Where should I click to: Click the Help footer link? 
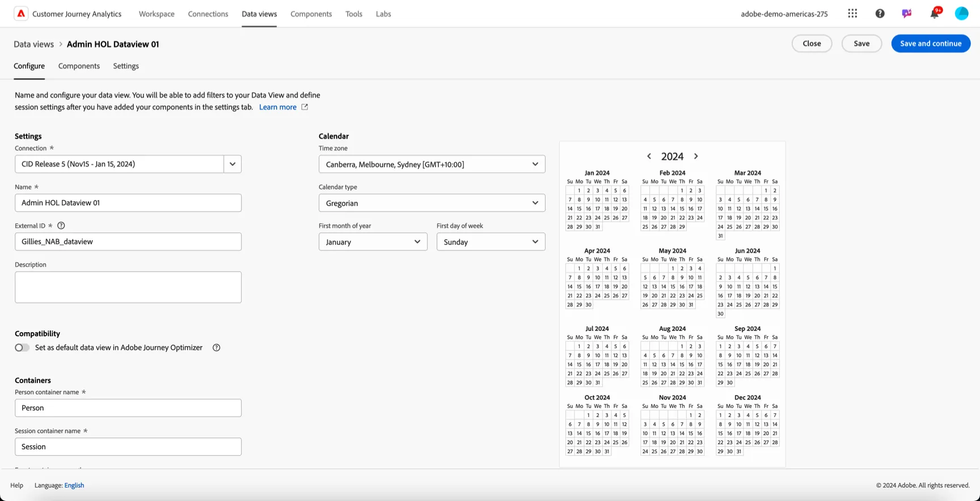[x=17, y=485]
